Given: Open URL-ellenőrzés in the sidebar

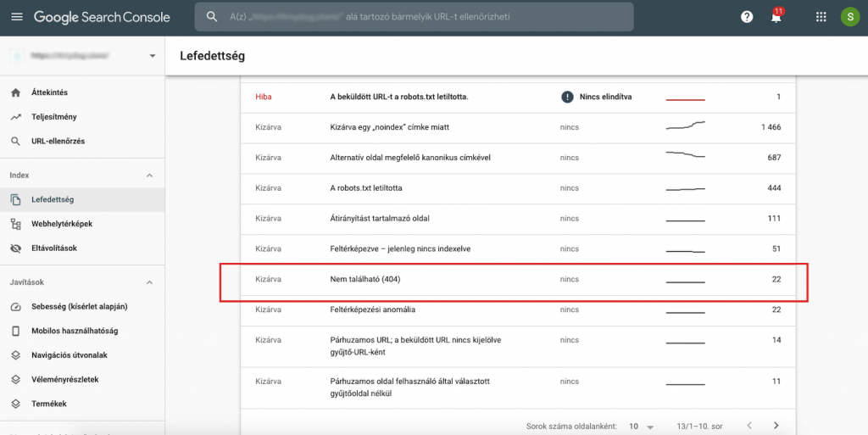Looking at the screenshot, I should coord(82,141).
